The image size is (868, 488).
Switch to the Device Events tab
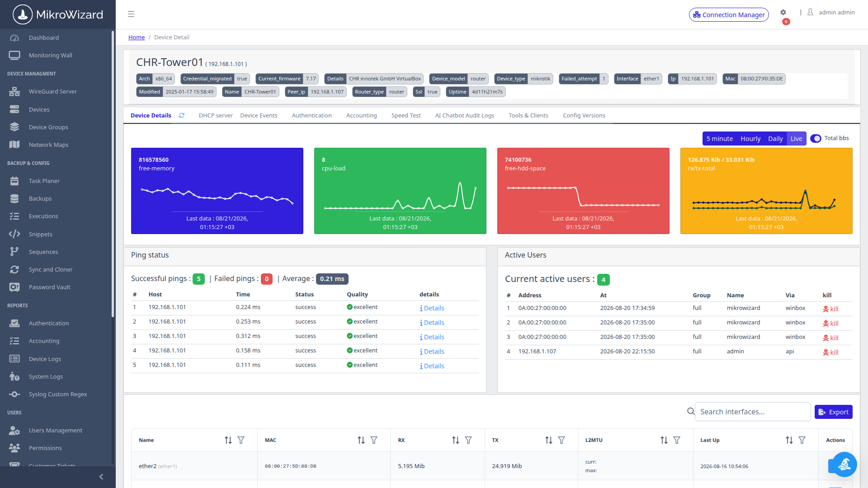(x=259, y=116)
